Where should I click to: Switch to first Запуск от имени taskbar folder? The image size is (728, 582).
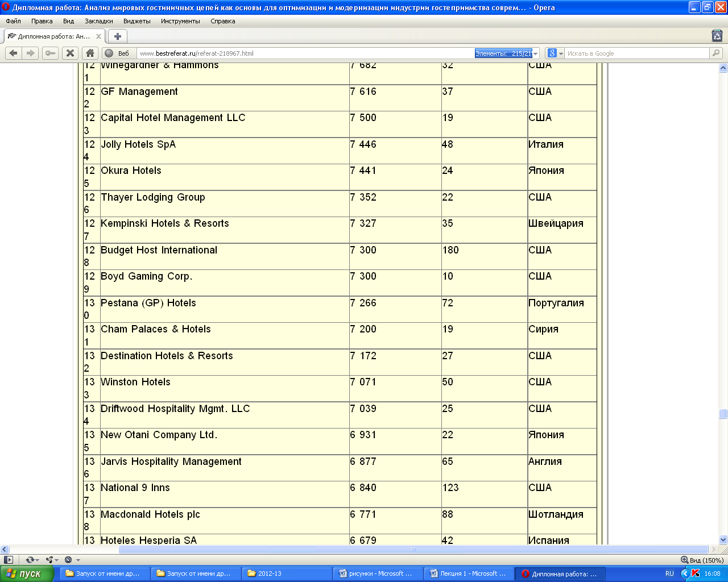coord(105,573)
